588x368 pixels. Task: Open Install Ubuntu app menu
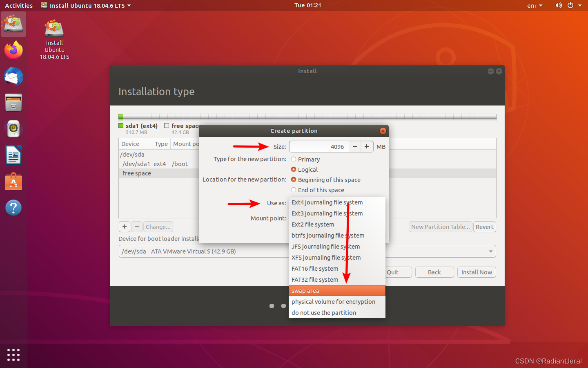pyautogui.click(x=86, y=6)
